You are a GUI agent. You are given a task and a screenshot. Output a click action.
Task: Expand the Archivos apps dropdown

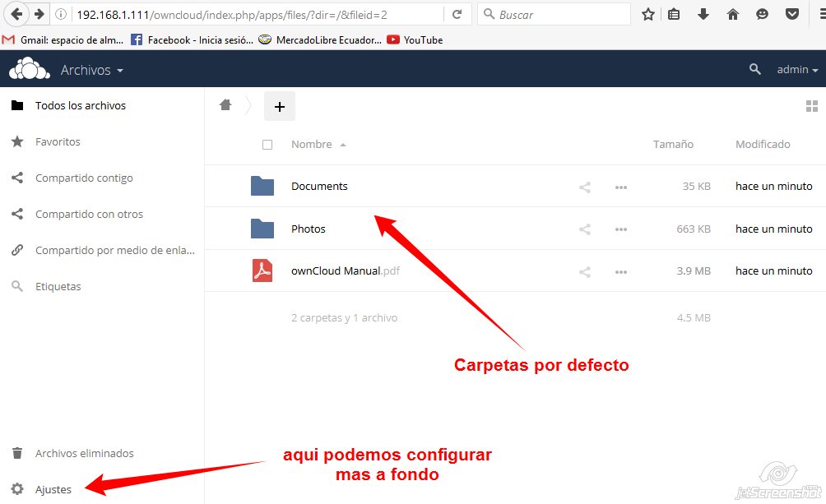point(91,71)
